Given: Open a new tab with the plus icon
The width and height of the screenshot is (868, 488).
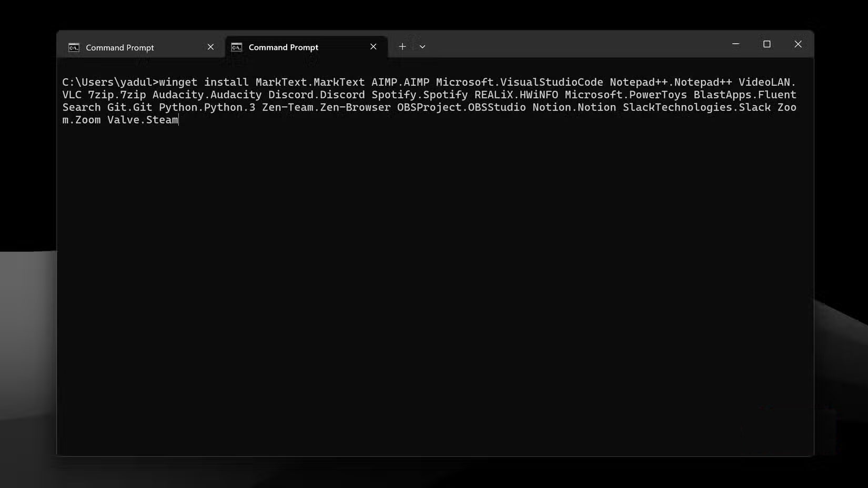Looking at the screenshot, I should pyautogui.click(x=402, y=46).
